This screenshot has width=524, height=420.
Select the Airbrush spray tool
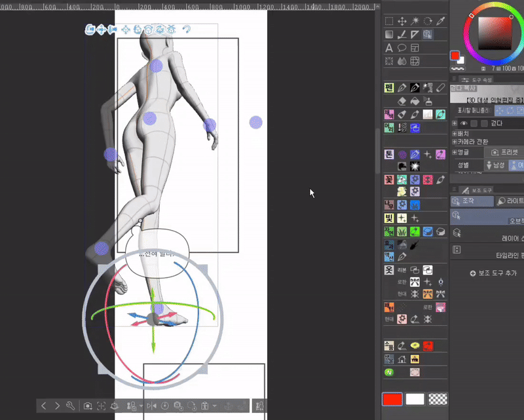(428, 101)
